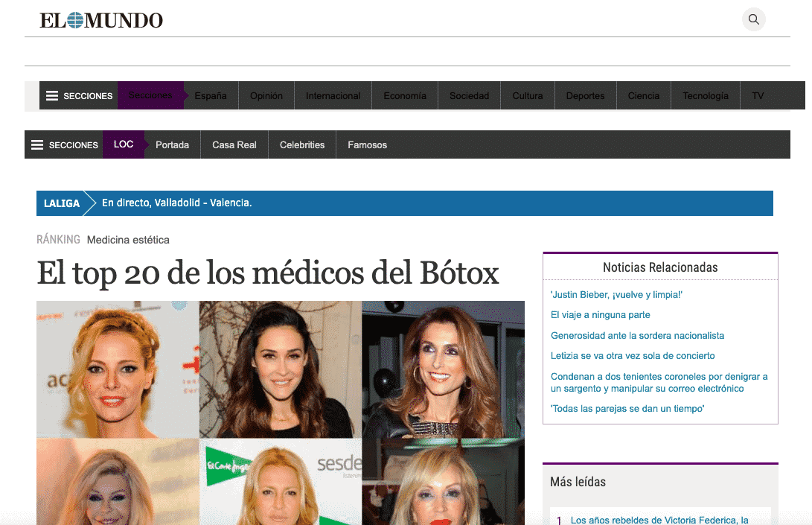Click the LALIGA live banner tag
This screenshot has width=812, height=525.
coord(62,203)
